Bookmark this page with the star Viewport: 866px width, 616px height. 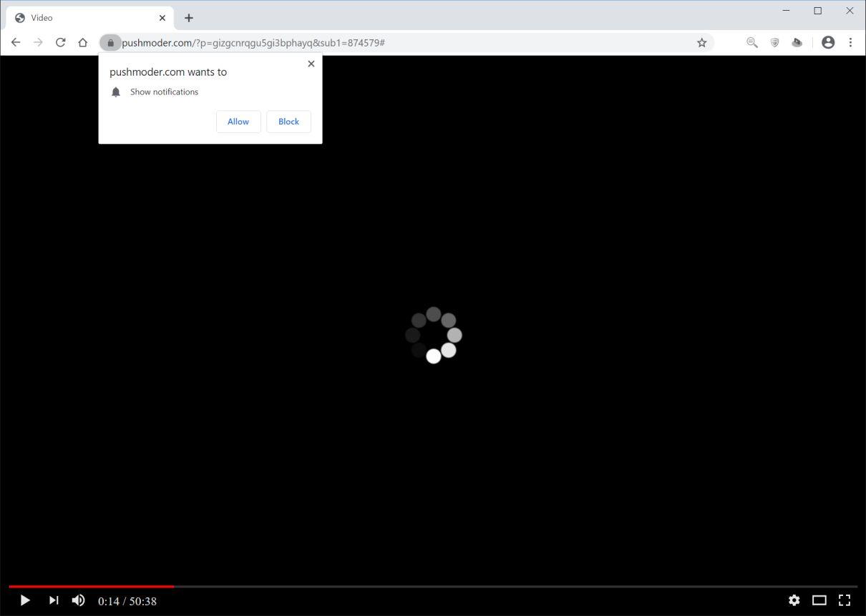click(x=701, y=42)
